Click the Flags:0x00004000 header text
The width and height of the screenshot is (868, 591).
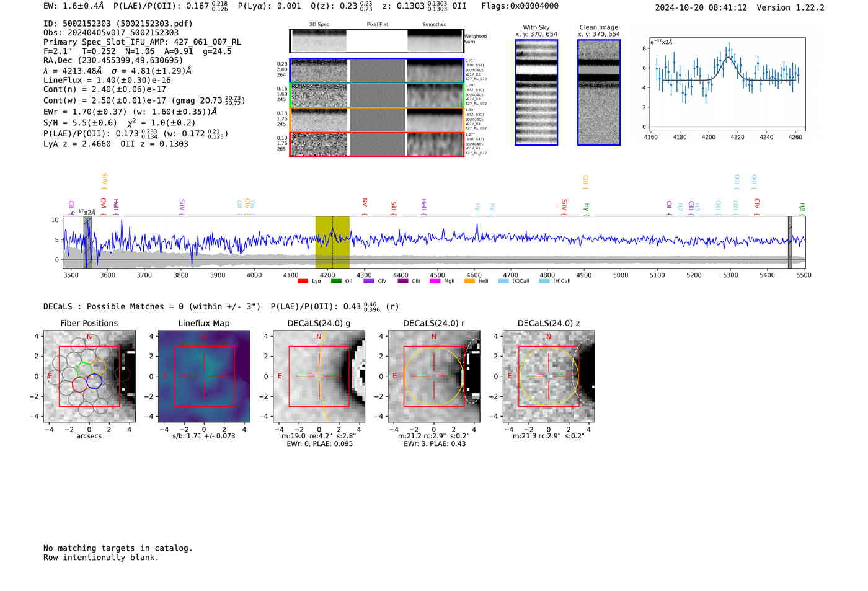520,6
